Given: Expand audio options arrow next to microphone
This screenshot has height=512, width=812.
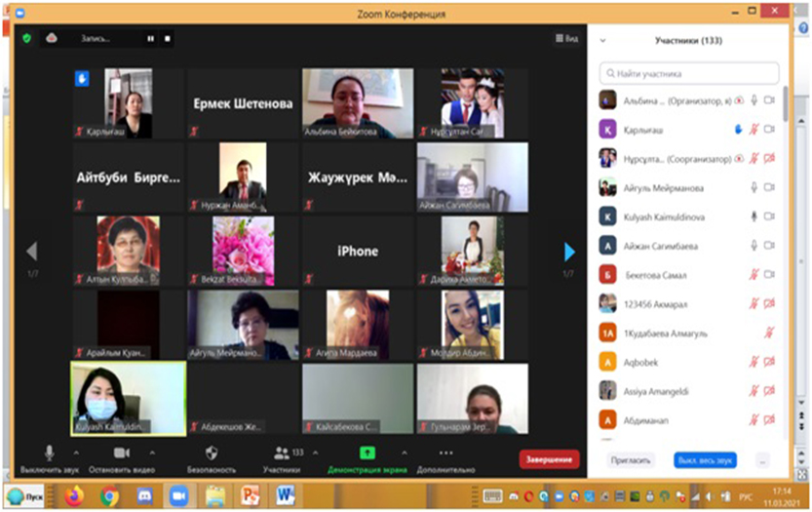Looking at the screenshot, I should [76, 453].
